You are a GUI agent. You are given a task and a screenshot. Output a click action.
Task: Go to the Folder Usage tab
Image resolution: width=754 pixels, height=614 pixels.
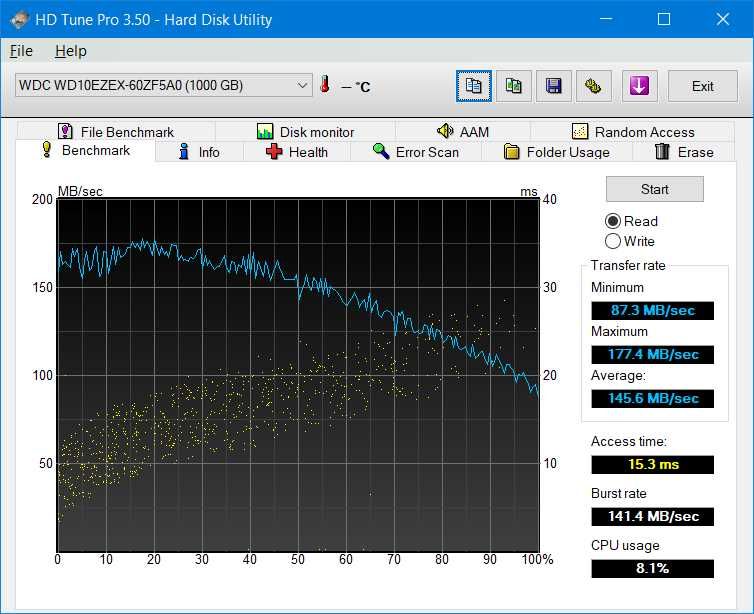556,152
